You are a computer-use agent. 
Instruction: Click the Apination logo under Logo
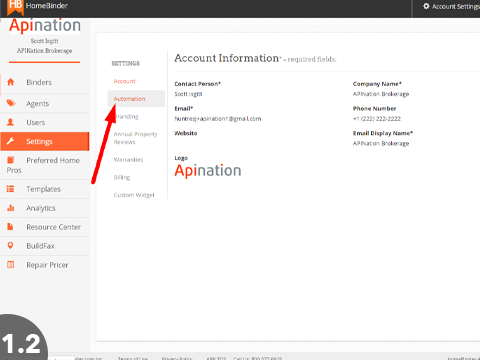(x=208, y=171)
